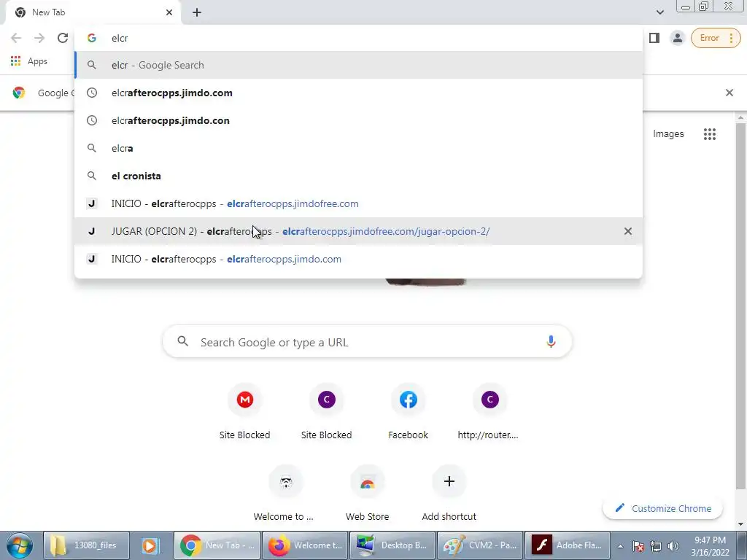This screenshot has width=747, height=560.
Task: Open the network tray icon
Action: pos(656,546)
